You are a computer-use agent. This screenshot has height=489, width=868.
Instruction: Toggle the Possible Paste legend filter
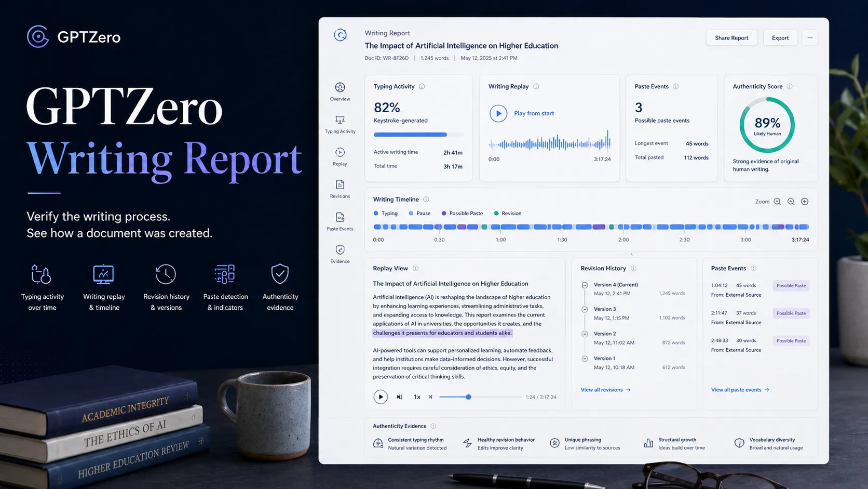tap(462, 214)
